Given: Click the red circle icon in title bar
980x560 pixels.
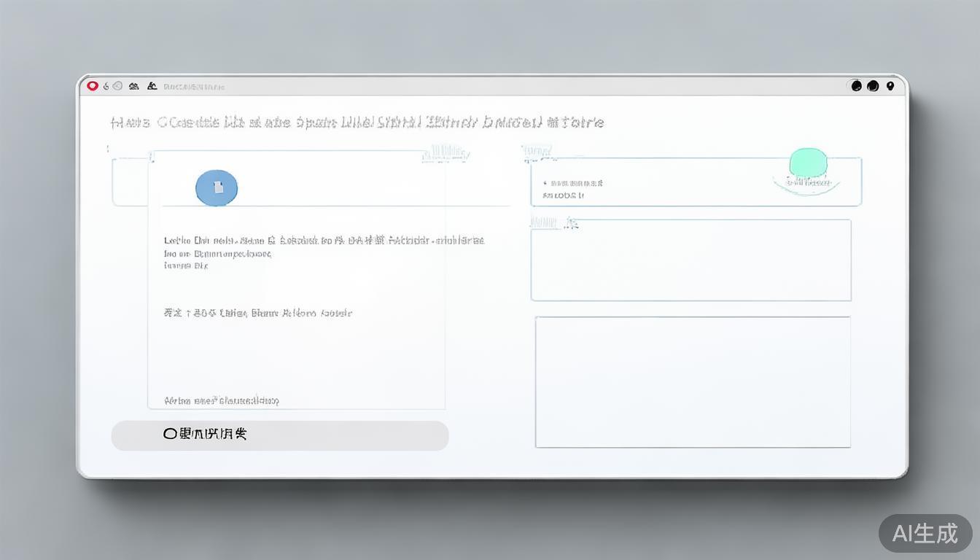Looking at the screenshot, I should tap(93, 86).
